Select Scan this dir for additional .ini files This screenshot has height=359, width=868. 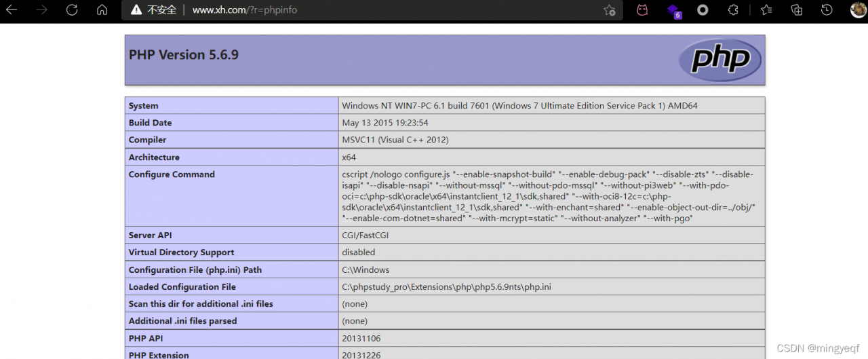click(201, 304)
